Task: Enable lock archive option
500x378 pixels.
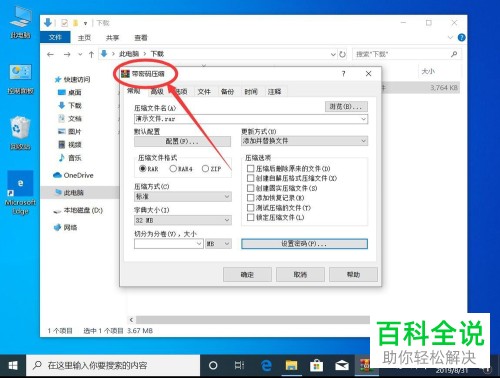Action: [x=250, y=217]
